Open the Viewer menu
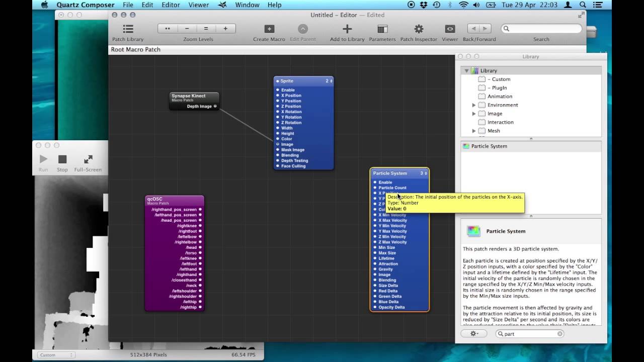This screenshot has width=644, height=362. click(x=199, y=5)
